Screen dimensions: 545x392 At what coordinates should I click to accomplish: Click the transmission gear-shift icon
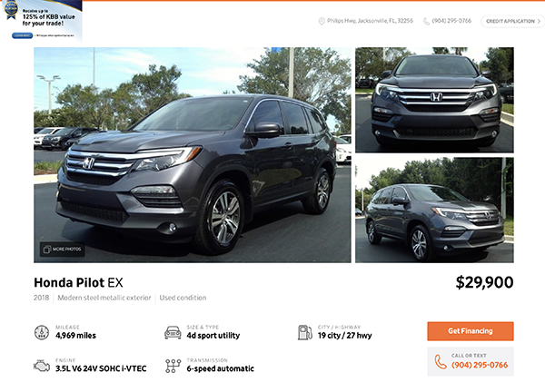coord(173,366)
